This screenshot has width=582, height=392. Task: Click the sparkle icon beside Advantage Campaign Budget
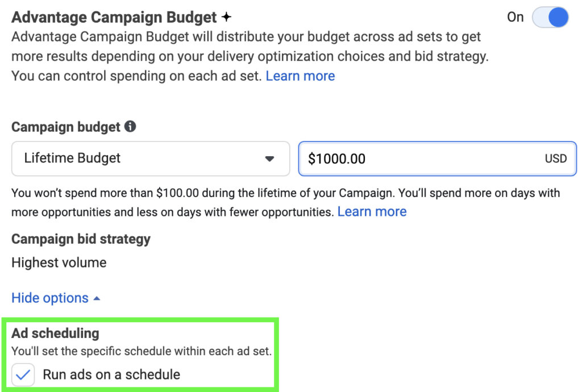pos(226,16)
